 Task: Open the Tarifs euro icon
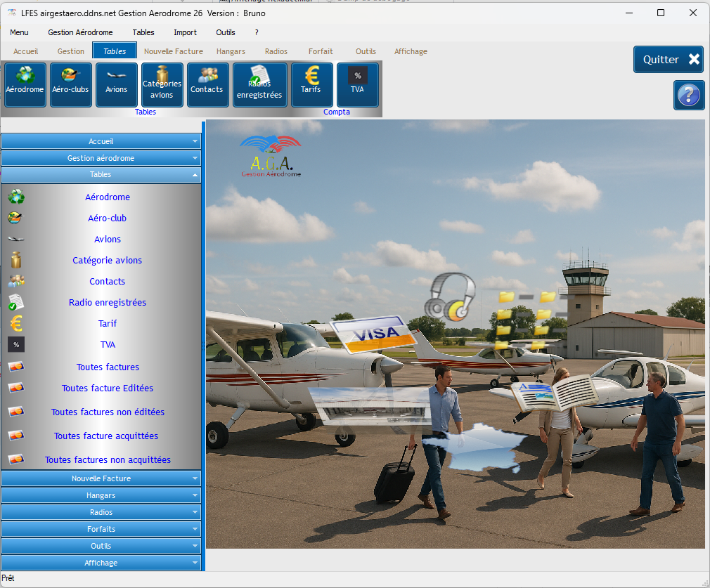tap(311, 84)
